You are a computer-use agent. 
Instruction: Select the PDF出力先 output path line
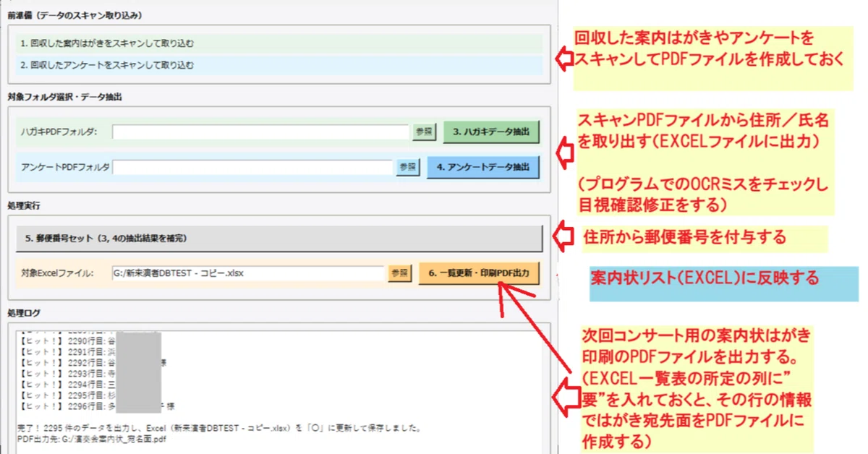(91, 440)
